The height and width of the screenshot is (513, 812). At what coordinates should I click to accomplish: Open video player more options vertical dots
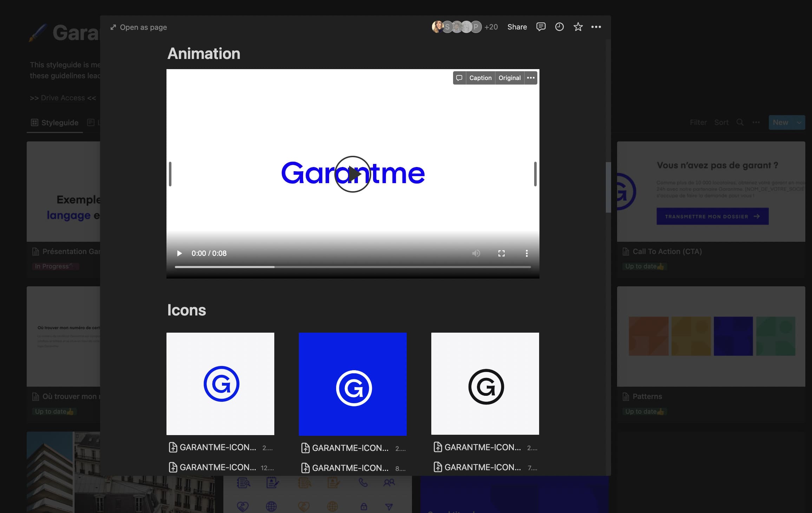[x=526, y=253]
